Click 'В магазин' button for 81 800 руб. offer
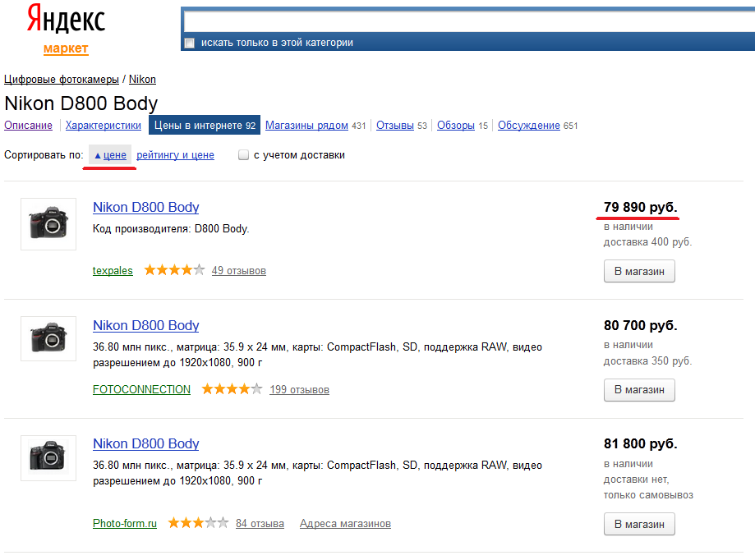The width and height of the screenshot is (755, 560). click(x=639, y=524)
